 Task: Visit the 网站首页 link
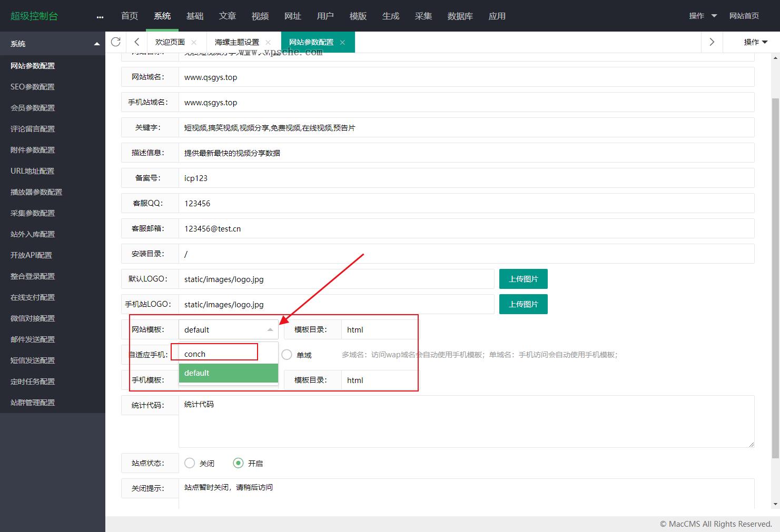(x=744, y=16)
